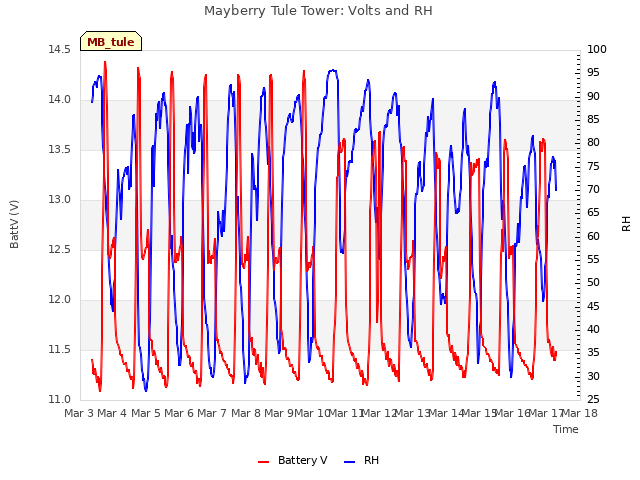Click the 25 right axis value
The height and width of the screenshot is (480, 640).
click(593, 400)
